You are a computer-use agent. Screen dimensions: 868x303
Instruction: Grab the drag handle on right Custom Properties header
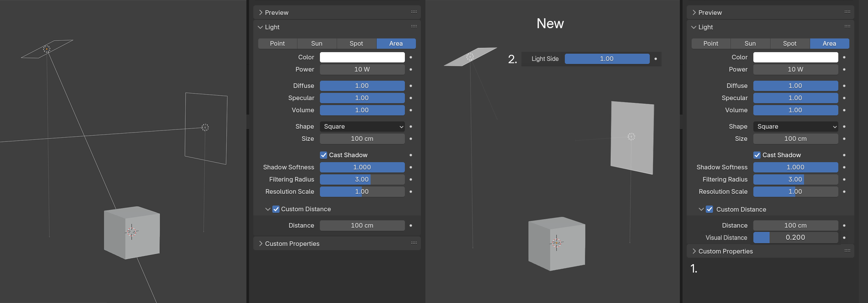click(x=847, y=251)
